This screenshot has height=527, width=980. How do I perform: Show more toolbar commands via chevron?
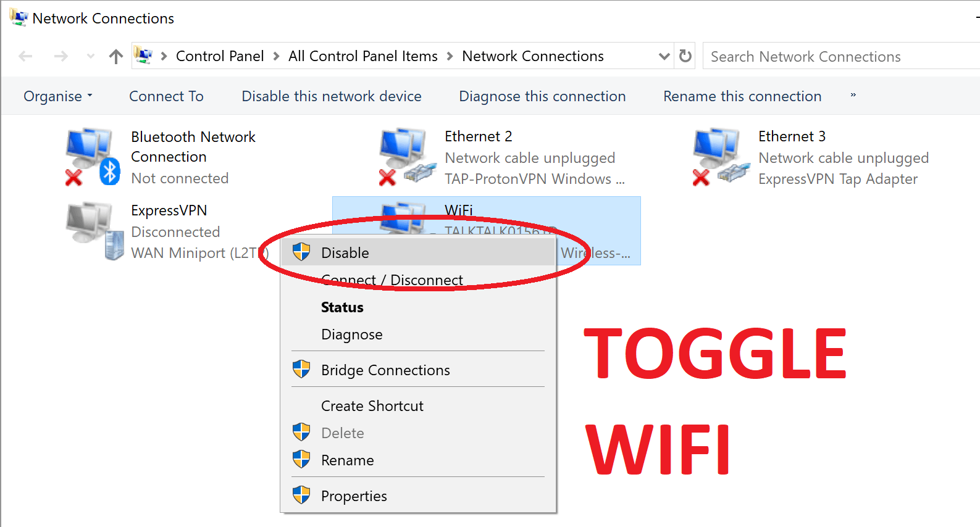[853, 95]
